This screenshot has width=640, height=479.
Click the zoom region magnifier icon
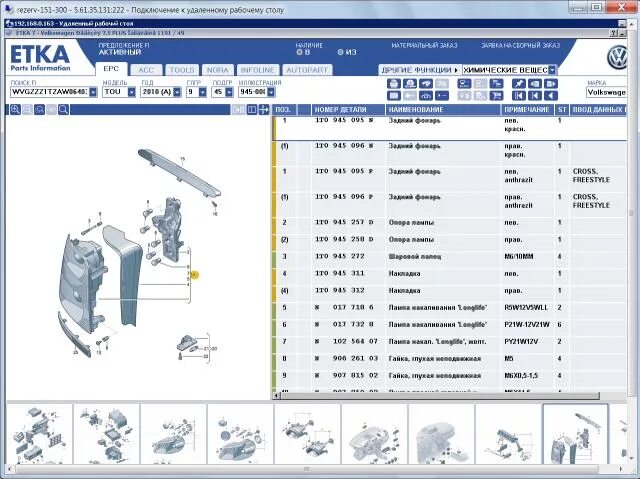[39, 109]
